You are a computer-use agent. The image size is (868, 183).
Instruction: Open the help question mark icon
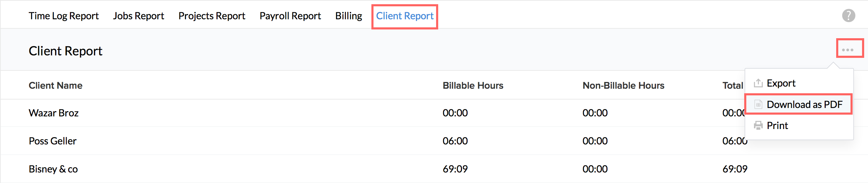(x=848, y=15)
